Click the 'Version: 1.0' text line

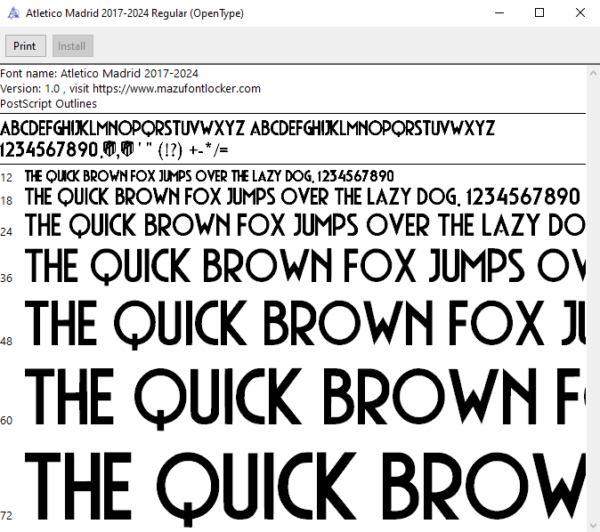[130, 89]
